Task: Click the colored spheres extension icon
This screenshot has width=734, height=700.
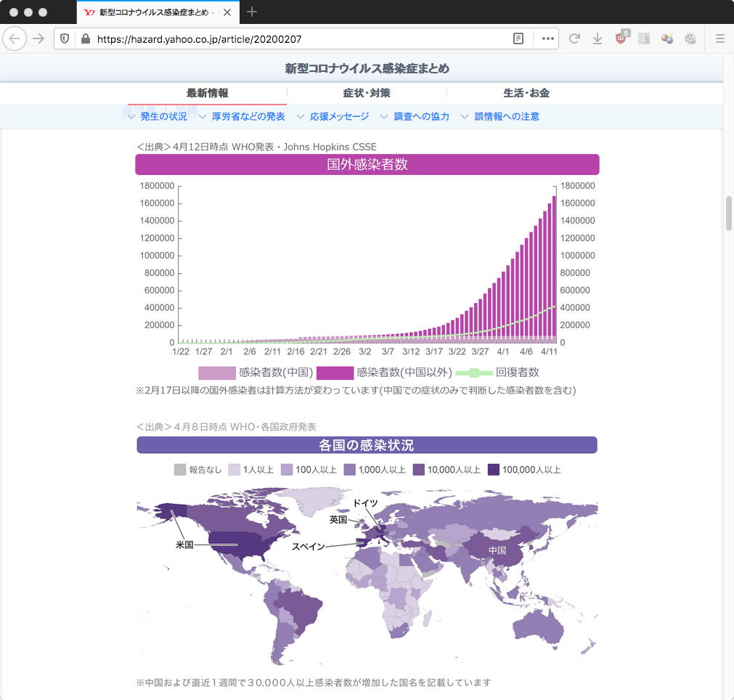Action: pos(667,38)
